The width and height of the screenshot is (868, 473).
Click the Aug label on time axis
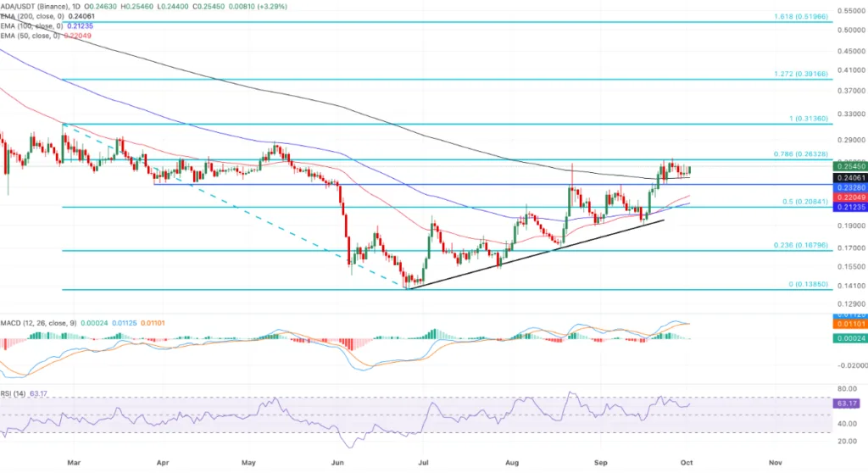(512, 463)
